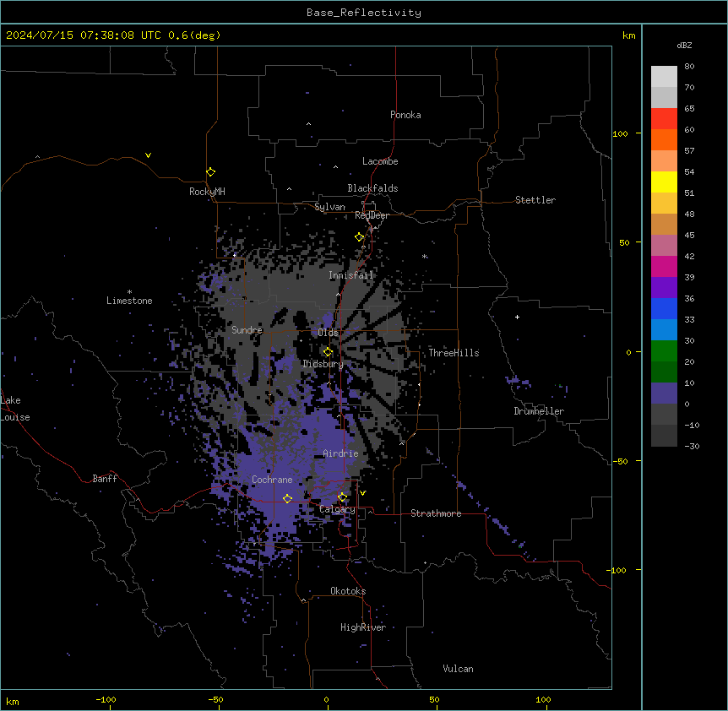Pick the tan 45-48 dBZ legend swatch

click(664, 224)
